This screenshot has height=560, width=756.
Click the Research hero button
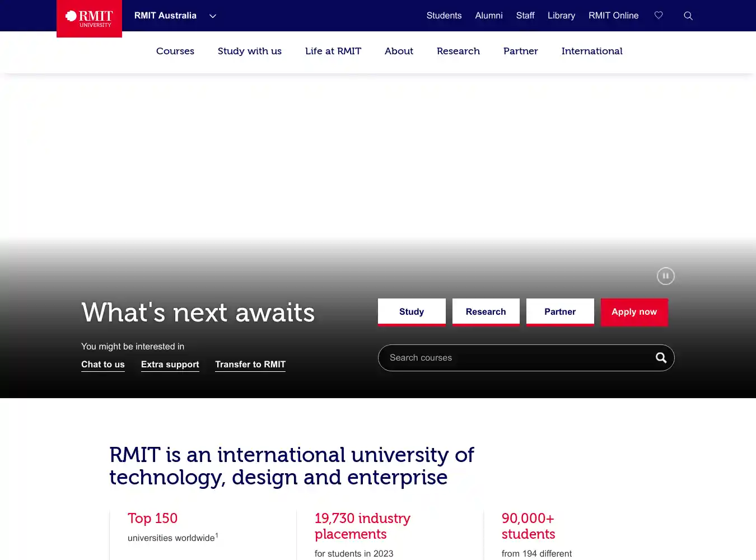tap(486, 312)
